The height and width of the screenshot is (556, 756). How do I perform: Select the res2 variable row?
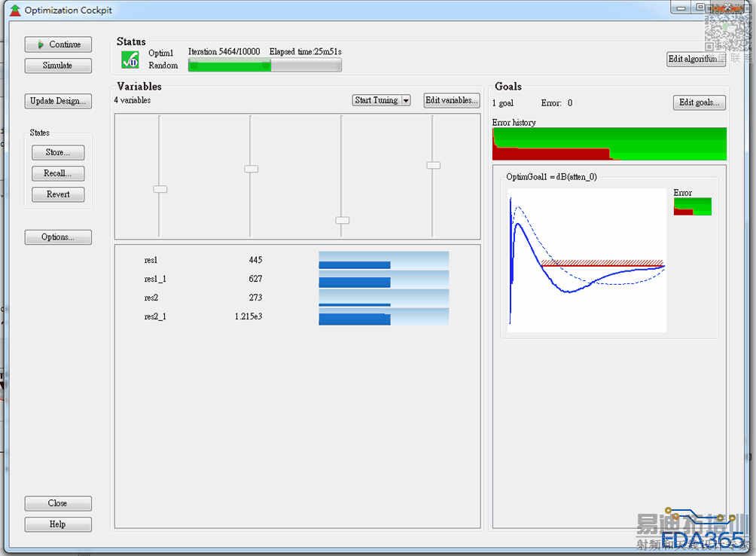(297, 298)
